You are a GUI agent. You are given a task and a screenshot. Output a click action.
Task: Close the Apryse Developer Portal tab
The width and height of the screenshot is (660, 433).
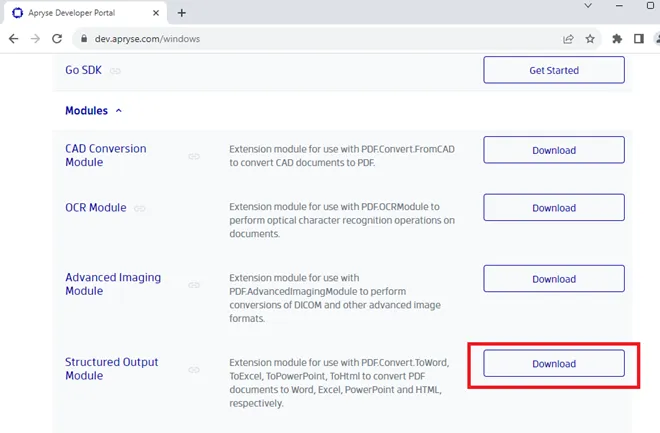[156, 13]
